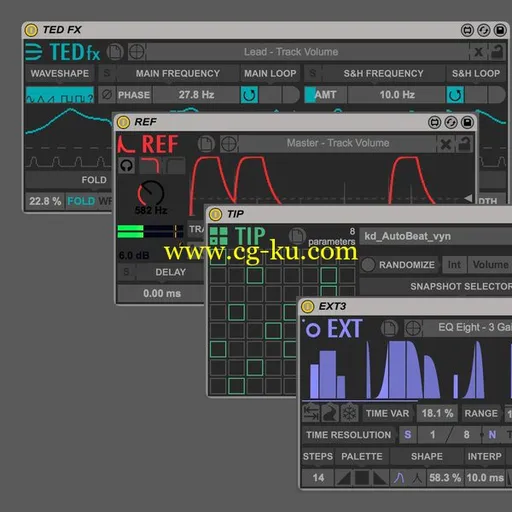This screenshot has height=512, width=512.
Task: Click REF map target crosshair icon
Action: click(229, 144)
